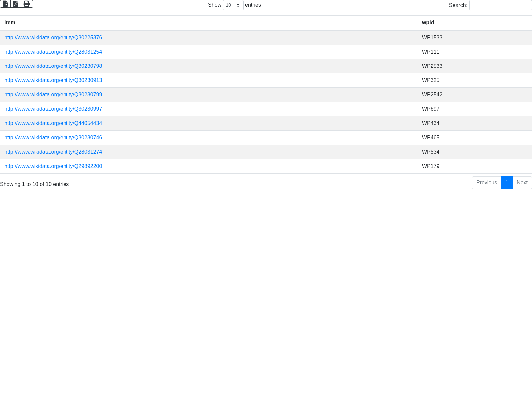
Task: Print the table using the printer icon
Action: click(x=27, y=4)
